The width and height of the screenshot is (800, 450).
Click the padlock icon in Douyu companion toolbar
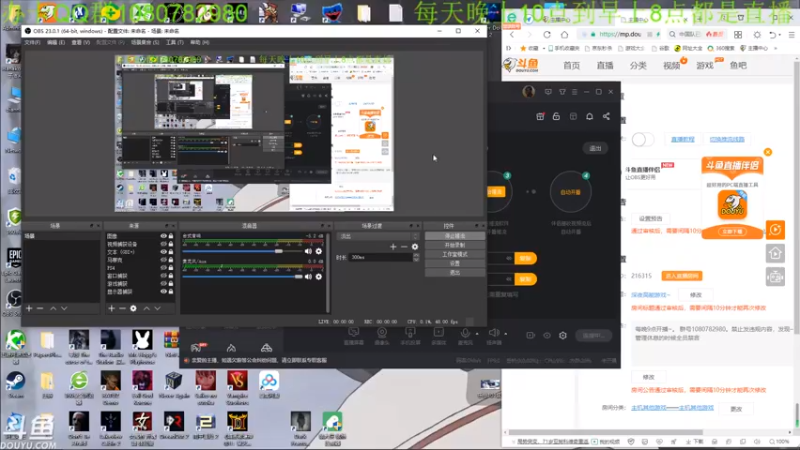tap(556, 116)
